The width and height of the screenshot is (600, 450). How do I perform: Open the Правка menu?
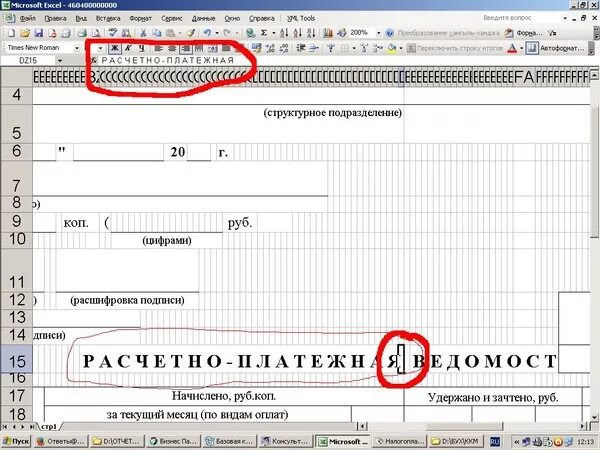coord(55,18)
